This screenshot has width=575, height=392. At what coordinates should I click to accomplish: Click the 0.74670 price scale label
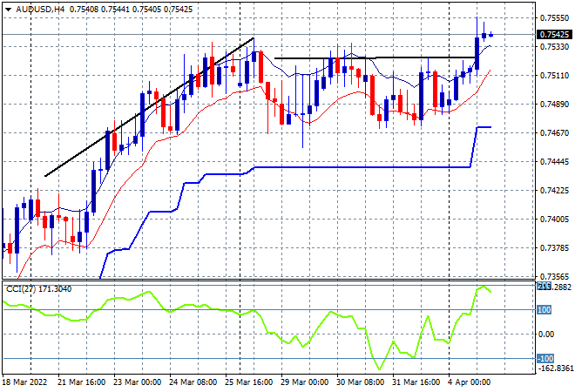pyautogui.click(x=554, y=132)
